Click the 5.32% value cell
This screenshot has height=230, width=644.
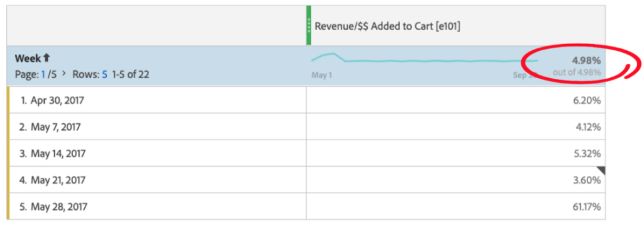[x=456, y=153]
